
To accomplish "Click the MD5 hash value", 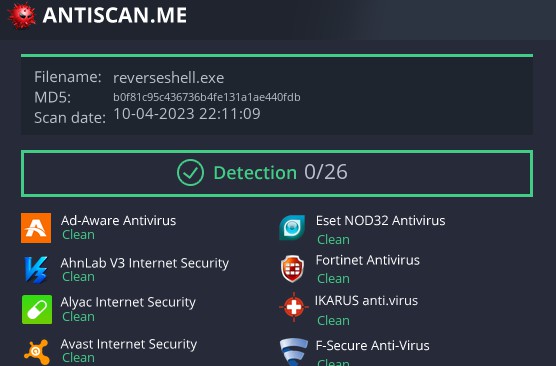I will click(x=207, y=97).
